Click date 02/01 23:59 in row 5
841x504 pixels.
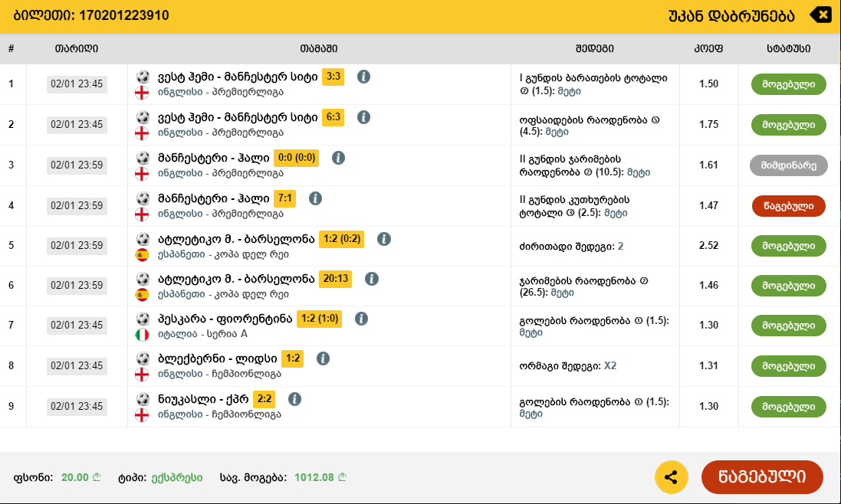point(77,246)
